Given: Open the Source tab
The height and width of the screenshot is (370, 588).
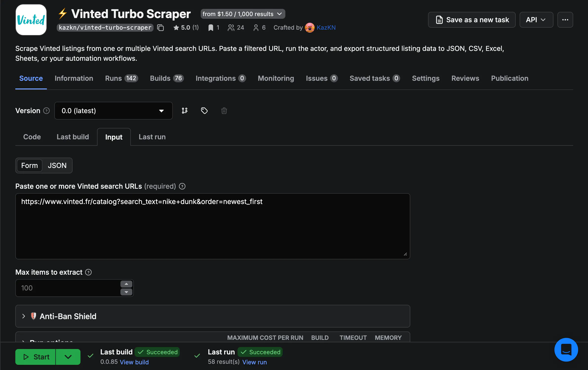Looking at the screenshot, I should [x=31, y=78].
